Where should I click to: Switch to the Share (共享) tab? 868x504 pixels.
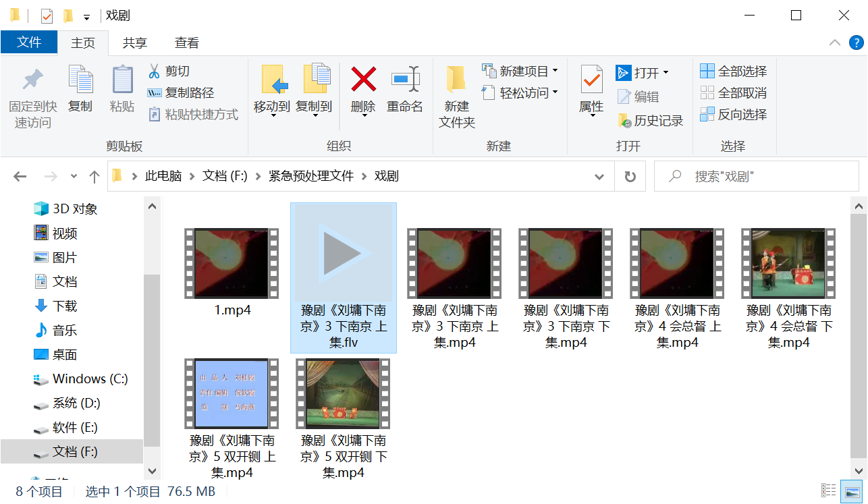tap(135, 43)
